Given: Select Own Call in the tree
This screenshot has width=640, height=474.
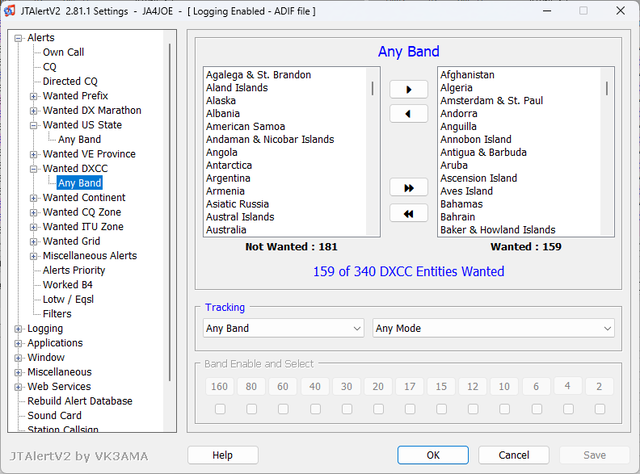Looking at the screenshot, I should (x=63, y=52).
